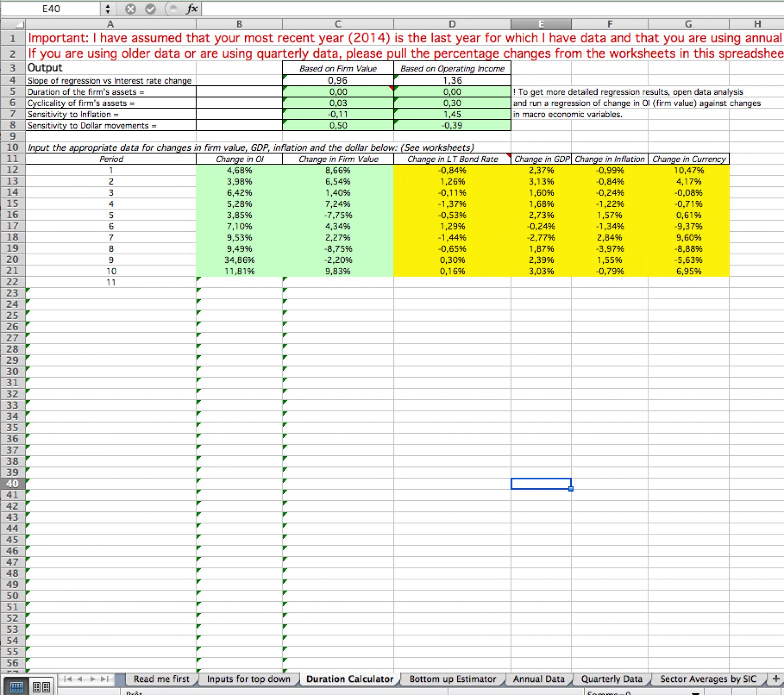Open the name box stepper arrows

pyautogui.click(x=108, y=9)
